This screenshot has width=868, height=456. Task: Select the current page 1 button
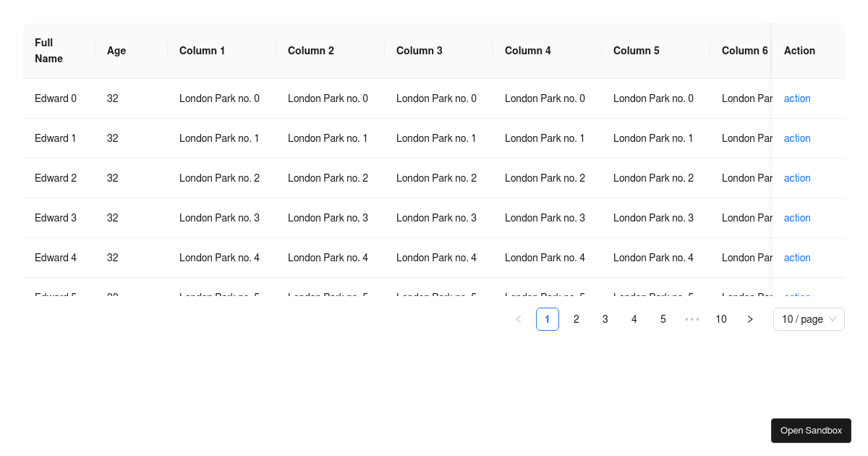(x=548, y=318)
